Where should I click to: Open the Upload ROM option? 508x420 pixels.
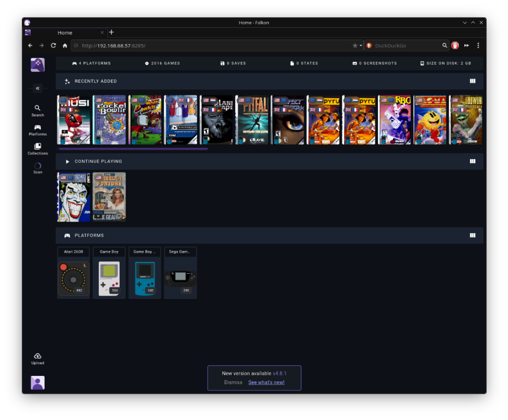click(x=38, y=359)
